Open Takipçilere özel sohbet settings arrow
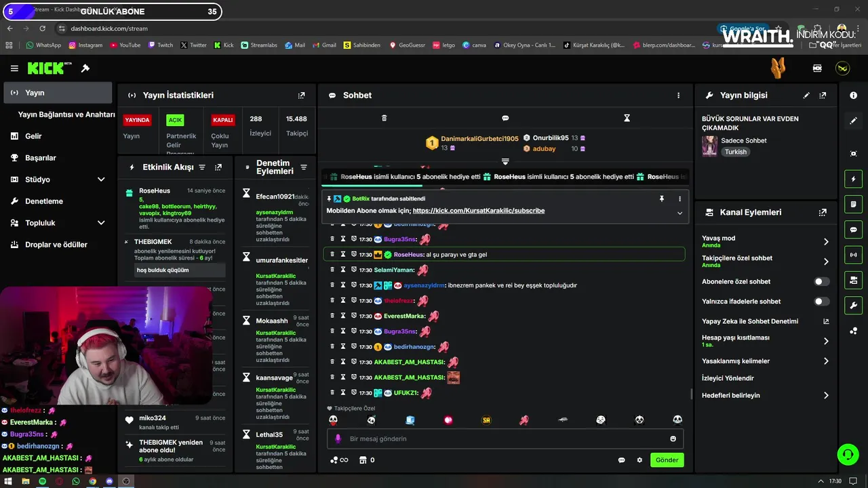 825,262
